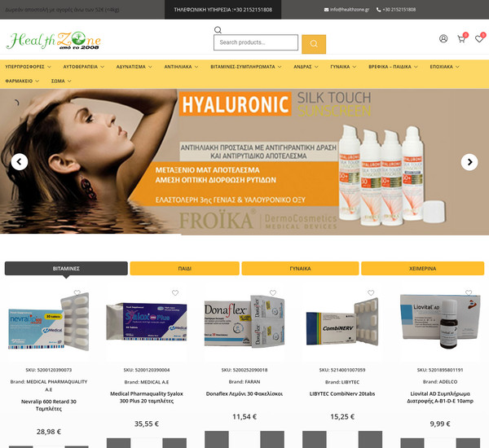Open Nevralip product image
The image size is (489, 448).
point(49,323)
